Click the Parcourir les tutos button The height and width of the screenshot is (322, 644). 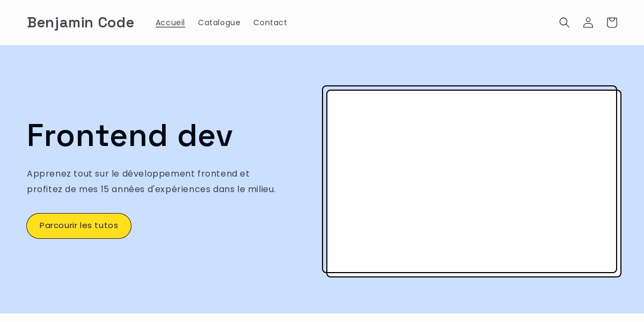[79, 226]
